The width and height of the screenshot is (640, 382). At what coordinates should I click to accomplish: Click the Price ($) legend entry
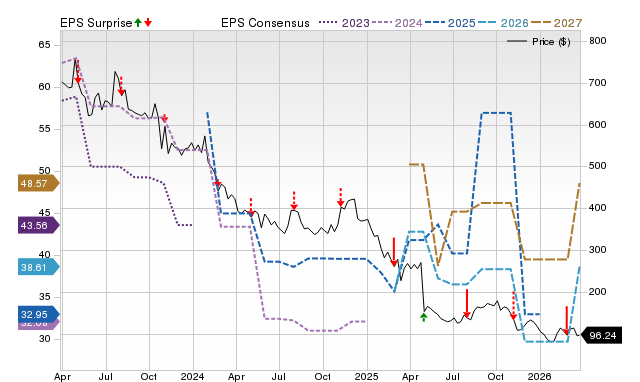coord(539,42)
